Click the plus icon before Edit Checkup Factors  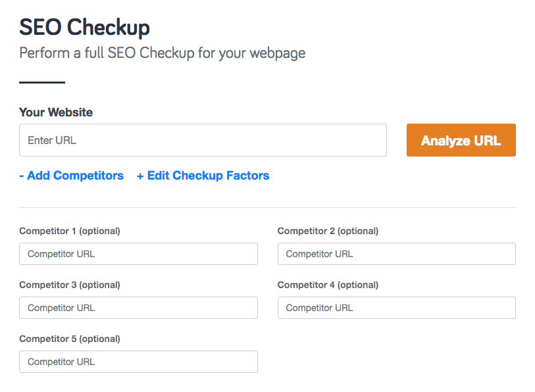[x=141, y=176]
